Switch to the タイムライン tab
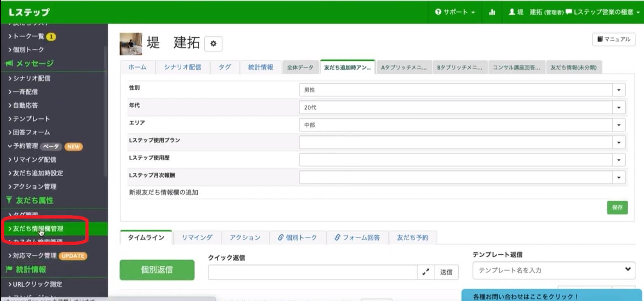 pos(146,238)
